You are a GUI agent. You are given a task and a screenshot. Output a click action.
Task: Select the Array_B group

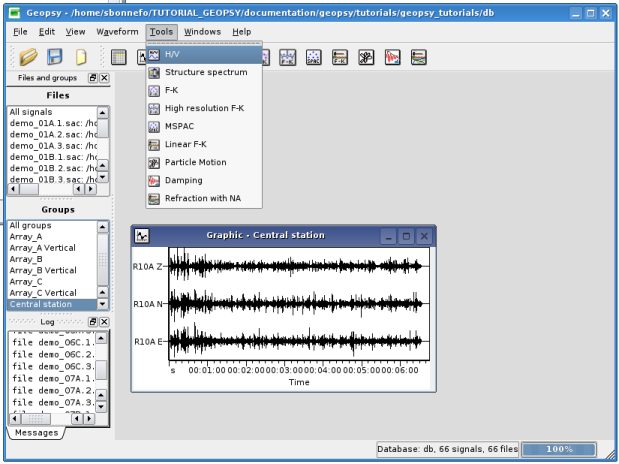tap(53, 259)
